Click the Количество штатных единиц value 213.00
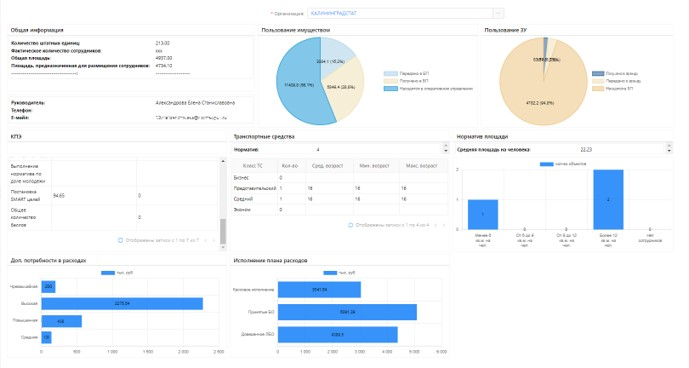 pyautogui.click(x=163, y=43)
